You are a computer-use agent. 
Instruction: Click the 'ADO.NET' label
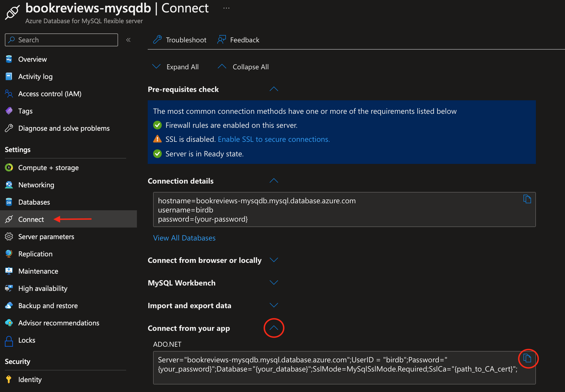[x=167, y=344]
